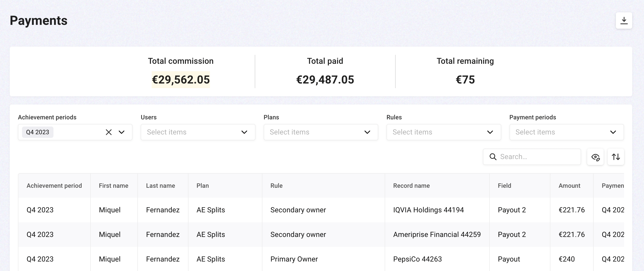Select the Ameriprise Financial 44259 record cell
The image size is (644, 271).
pos(437,235)
